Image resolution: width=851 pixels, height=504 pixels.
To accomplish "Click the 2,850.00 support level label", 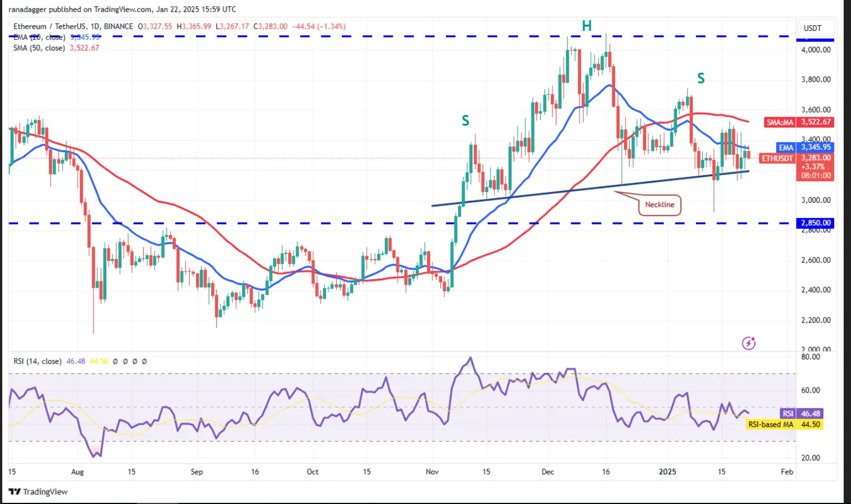I will coord(816,223).
